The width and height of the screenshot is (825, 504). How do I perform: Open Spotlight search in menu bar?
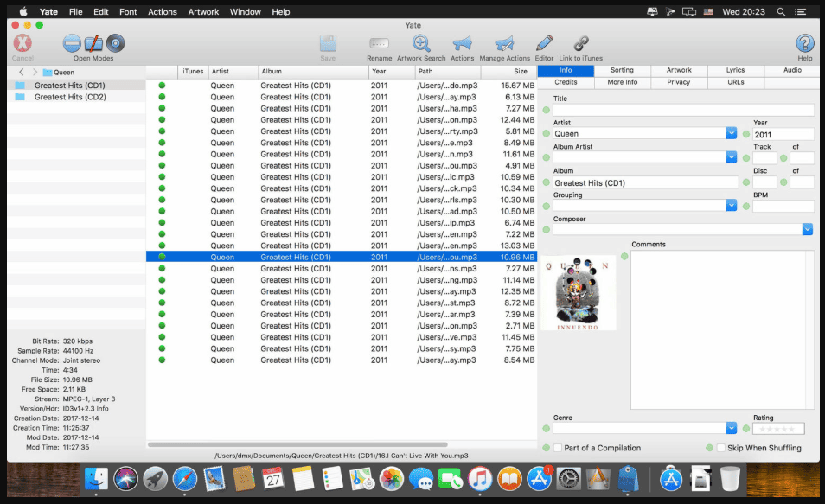pos(782,11)
